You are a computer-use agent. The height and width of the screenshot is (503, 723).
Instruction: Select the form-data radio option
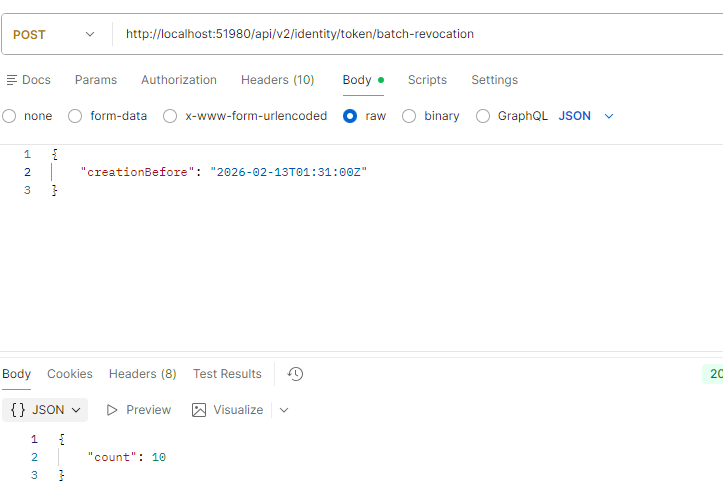75,116
